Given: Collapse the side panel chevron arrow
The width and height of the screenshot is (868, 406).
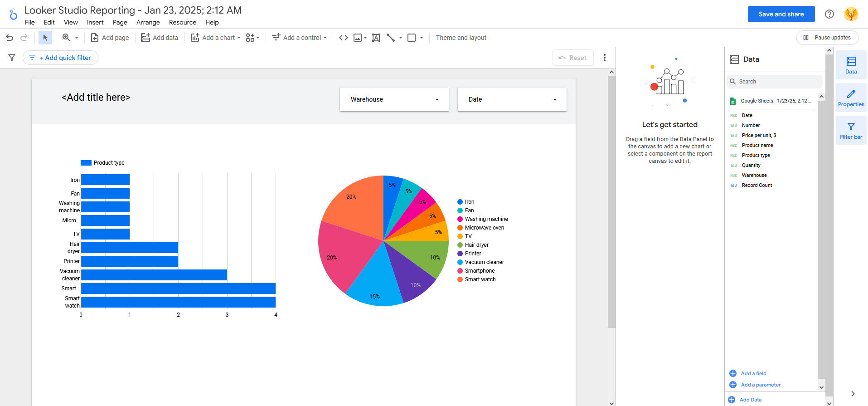Looking at the screenshot, I should tap(853, 394).
